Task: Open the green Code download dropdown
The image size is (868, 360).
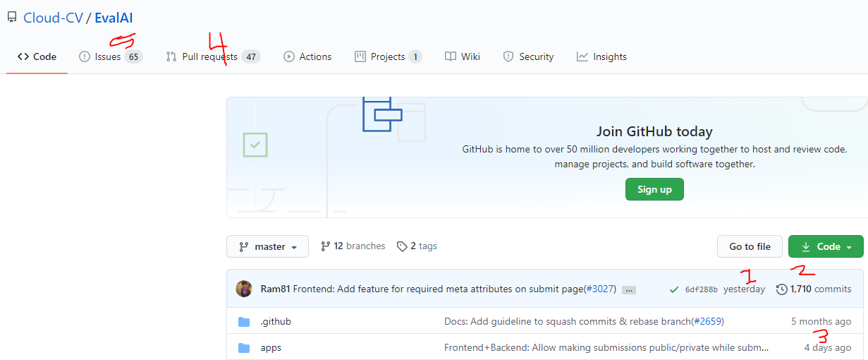Action: click(826, 246)
